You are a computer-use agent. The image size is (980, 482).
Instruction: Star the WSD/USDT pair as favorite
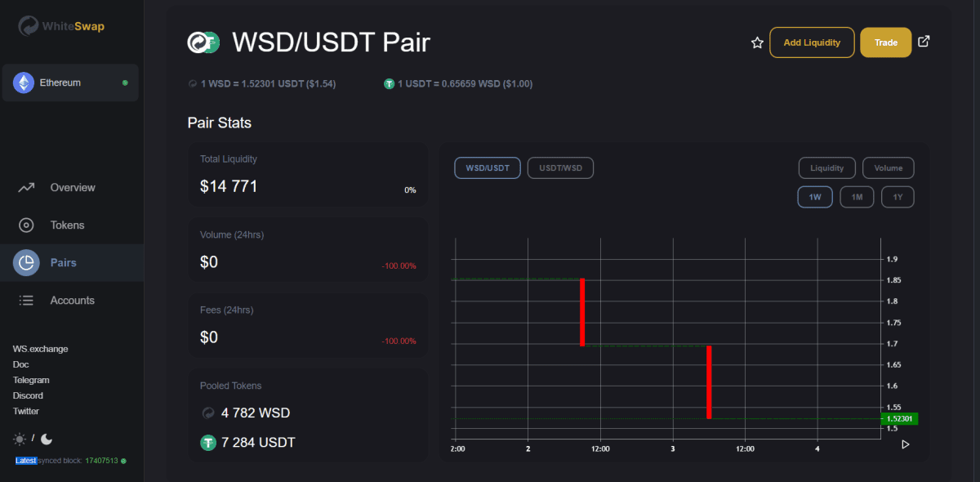coord(757,42)
